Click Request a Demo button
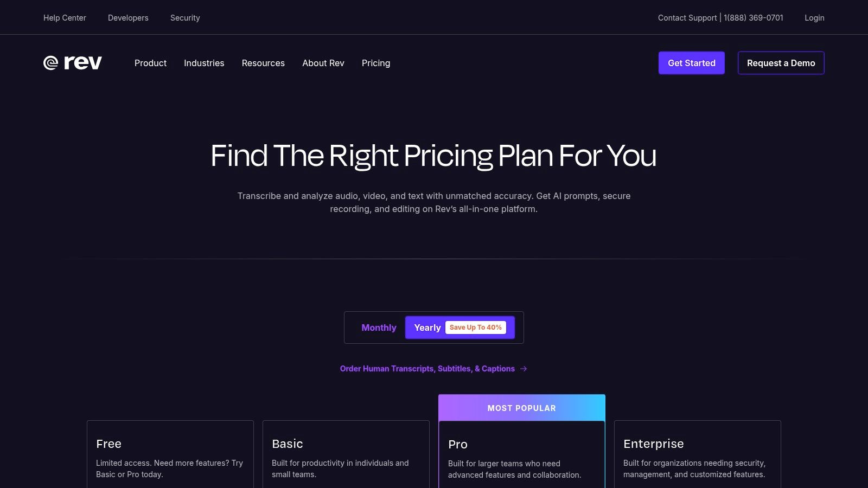Image resolution: width=868 pixels, height=488 pixels. pyautogui.click(x=781, y=63)
